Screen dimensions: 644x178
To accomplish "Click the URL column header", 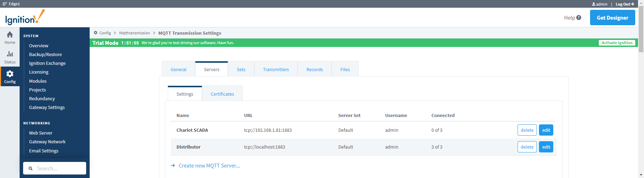I will [x=248, y=115].
